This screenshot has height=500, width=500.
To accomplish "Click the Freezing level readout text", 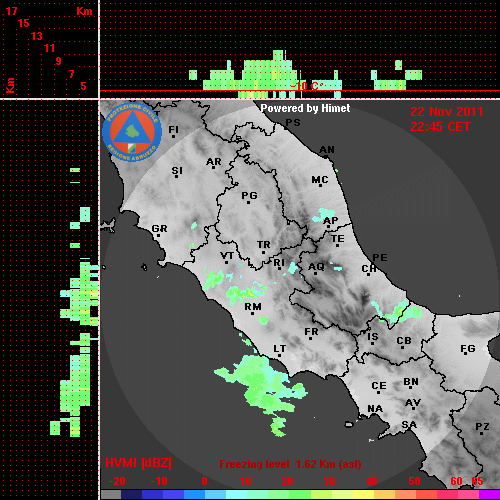I will point(290,464).
